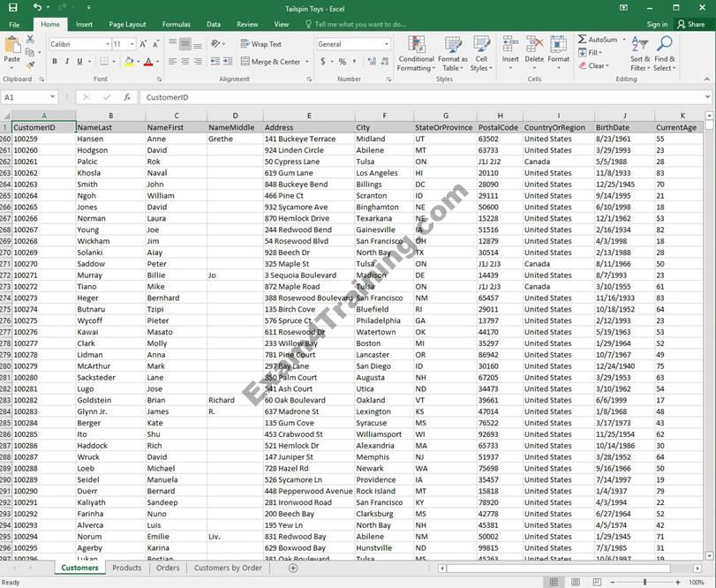
Task: Toggle Italic formatting
Action: pyautogui.click(x=67, y=62)
